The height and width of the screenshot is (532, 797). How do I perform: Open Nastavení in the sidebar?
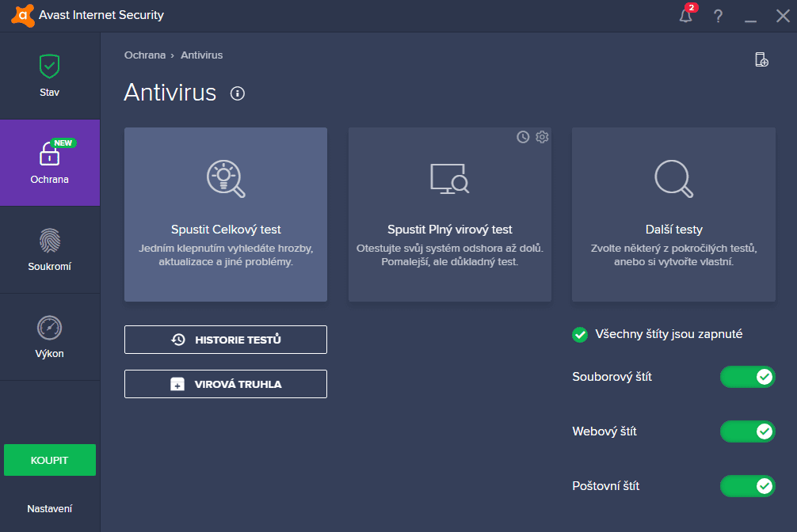(50, 508)
